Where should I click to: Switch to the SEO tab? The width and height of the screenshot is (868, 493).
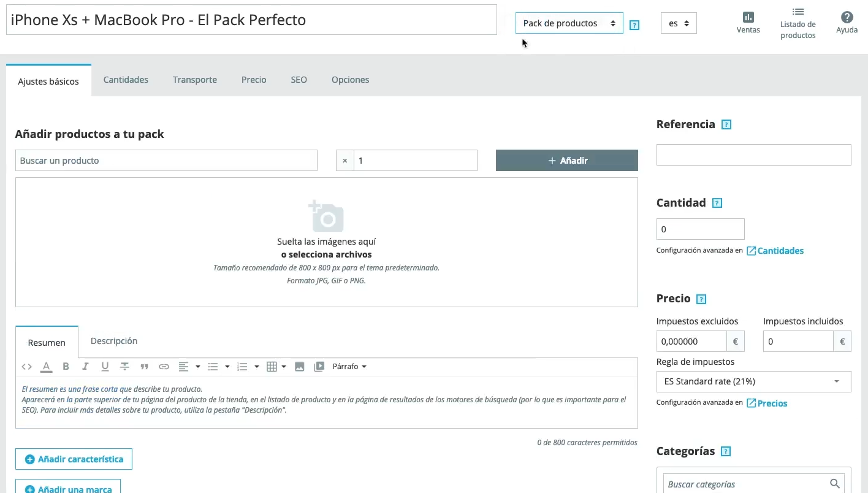tap(299, 80)
